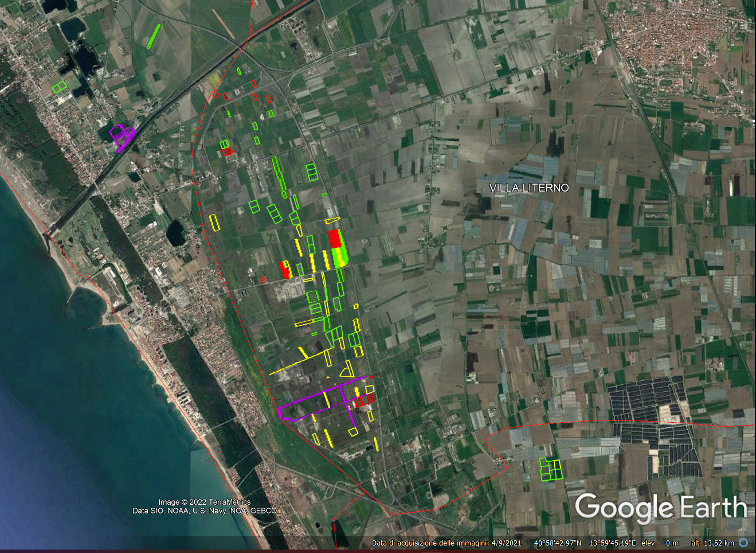Image resolution: width=756 pixels, height=553 pixels.
Task: Select the largest red filled polygon
Action: (335, 239)
